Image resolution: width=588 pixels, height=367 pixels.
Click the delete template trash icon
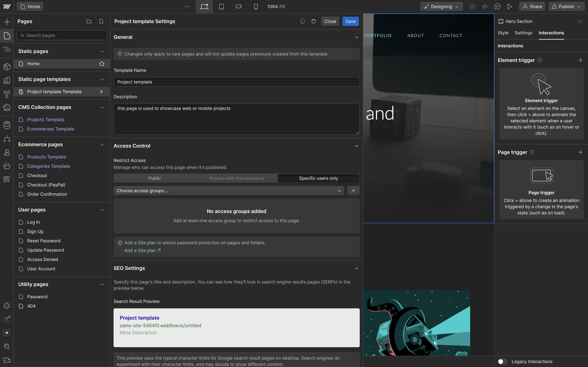(313, 21)
